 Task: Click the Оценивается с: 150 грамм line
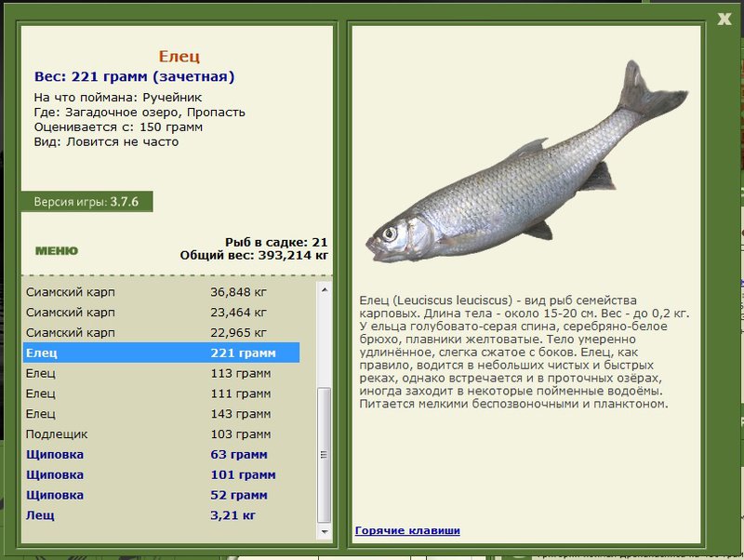118,127
